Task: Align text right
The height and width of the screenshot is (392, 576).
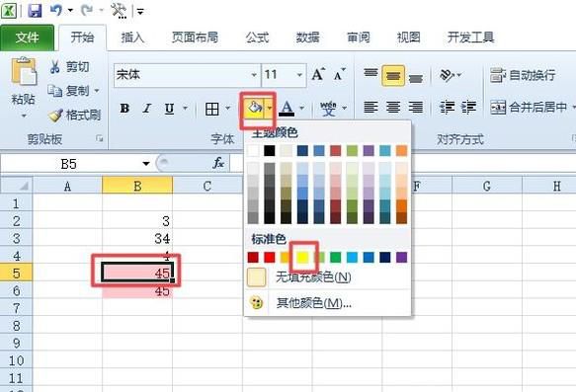Action: coord(416,108)
